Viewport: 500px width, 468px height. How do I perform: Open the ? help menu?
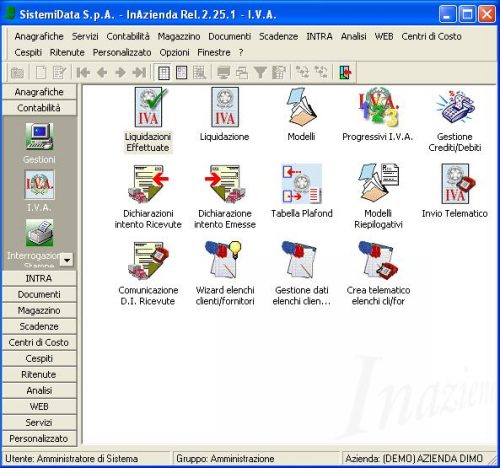[x=241, y=52]
